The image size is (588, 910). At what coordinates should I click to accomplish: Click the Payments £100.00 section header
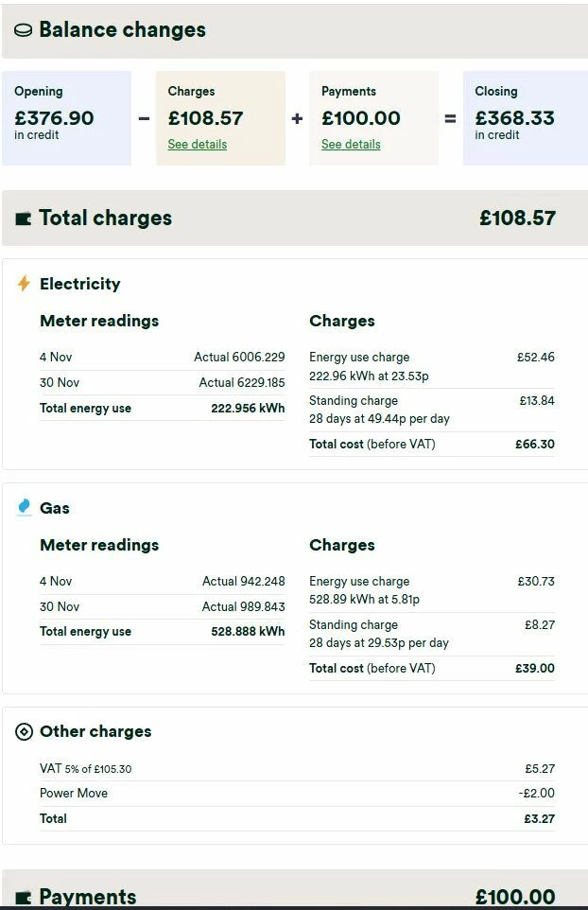click(295, 894)
